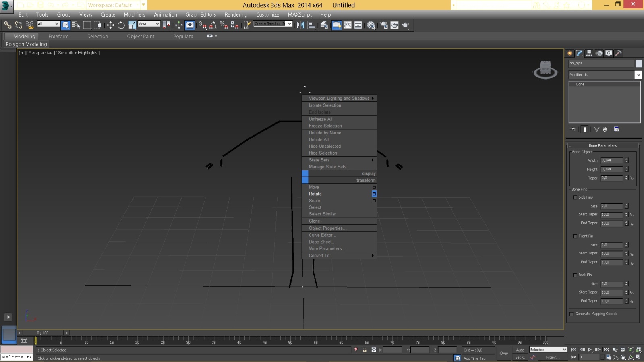Viewport: 644px width, 362px height.
Task: Tick Generate Mapping Coords checkbox
Action: pos(572,314)
